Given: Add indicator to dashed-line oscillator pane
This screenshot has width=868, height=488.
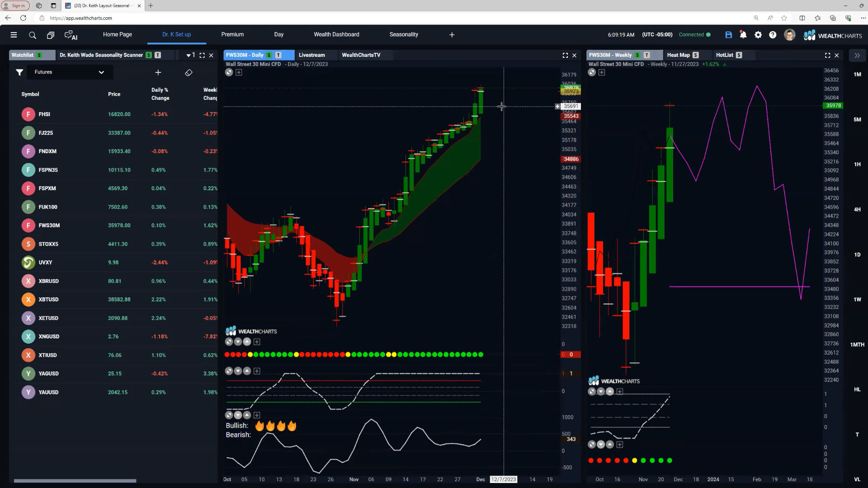Looking at the screenshot, I should (257, 371).
